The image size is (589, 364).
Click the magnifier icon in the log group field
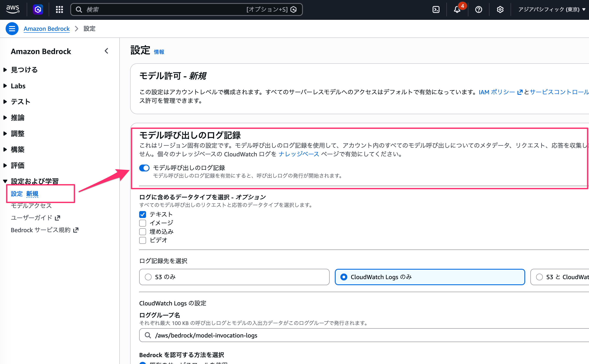tap(148, 335)
